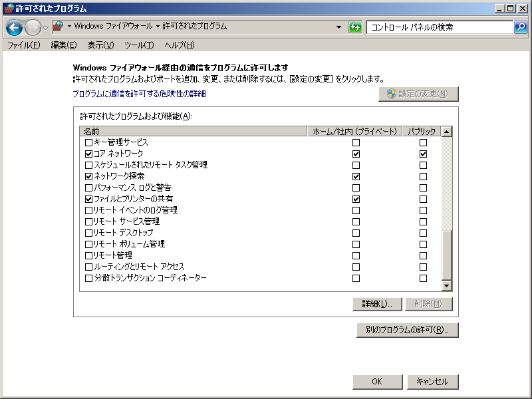Click the 削除(M) button
The width and height of the screenshot is (532, 399).
coord(428,304)
